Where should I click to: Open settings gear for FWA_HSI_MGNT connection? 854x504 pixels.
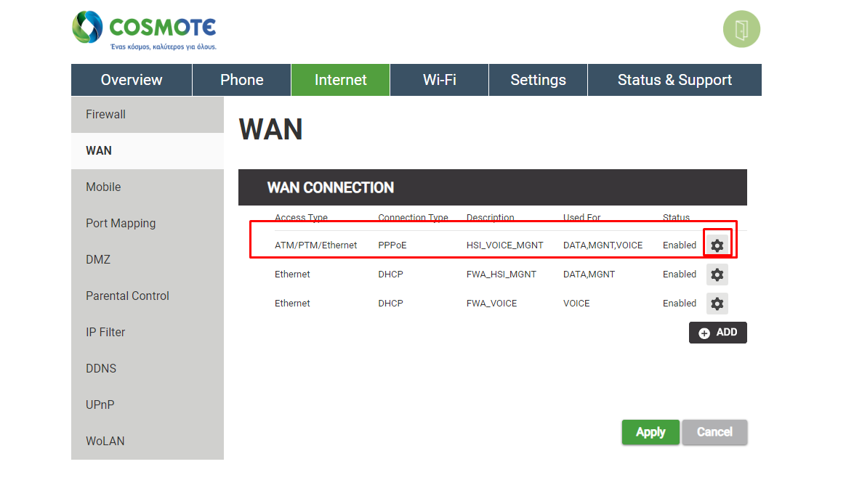(717, 275)
